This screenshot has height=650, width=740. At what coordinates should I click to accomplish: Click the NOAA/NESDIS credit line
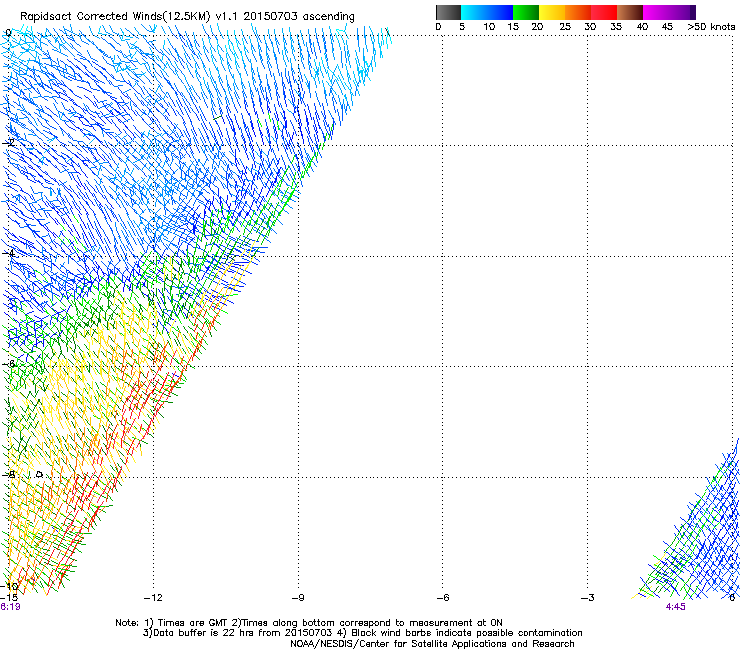(x=432, y=644)
